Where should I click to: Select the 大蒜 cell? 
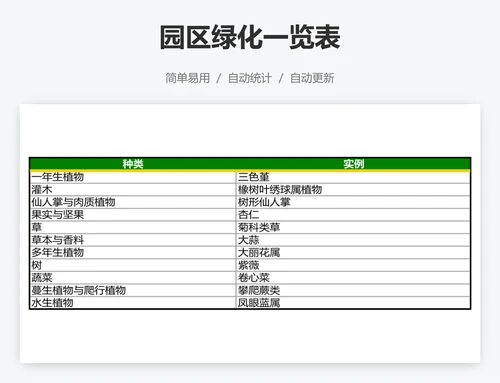[x=353, y=240]
